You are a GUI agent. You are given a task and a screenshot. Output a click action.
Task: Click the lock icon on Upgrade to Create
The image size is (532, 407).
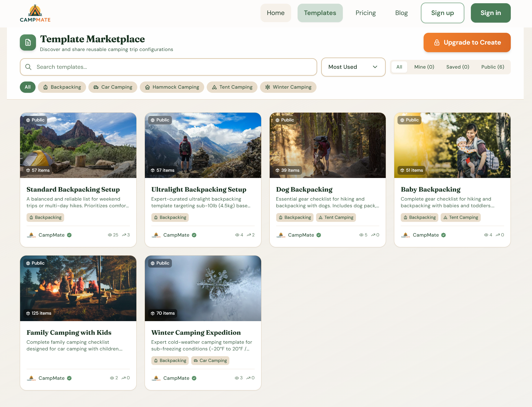pyautogui.click(x=437, y=43)
